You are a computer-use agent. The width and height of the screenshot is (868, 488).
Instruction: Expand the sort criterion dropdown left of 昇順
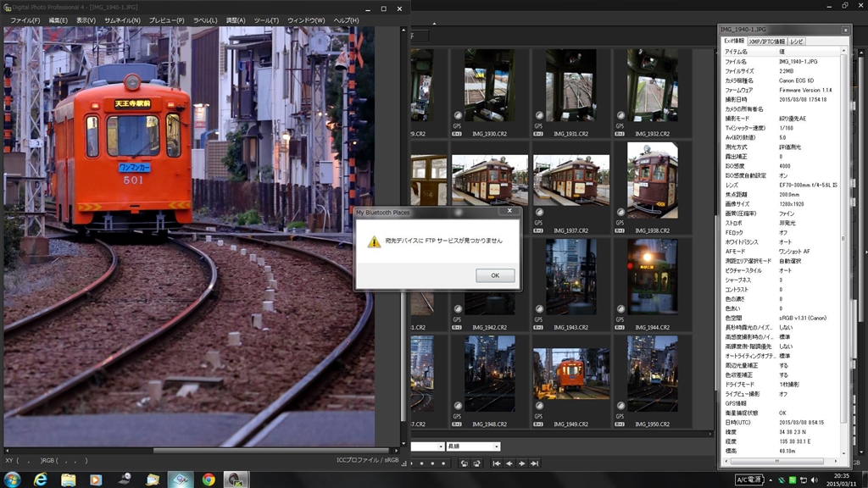pyautogui.click(x=440, y=446)
